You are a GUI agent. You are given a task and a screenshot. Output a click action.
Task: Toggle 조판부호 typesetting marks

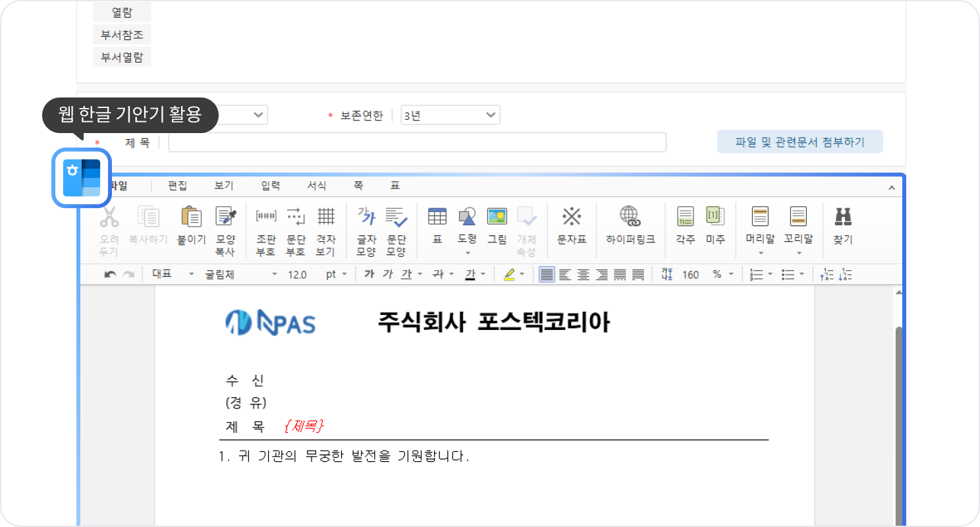[x=265, y=231]
